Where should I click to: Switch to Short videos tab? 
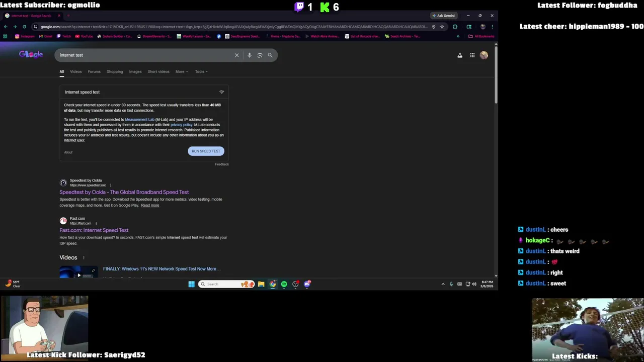click(158, 71)
